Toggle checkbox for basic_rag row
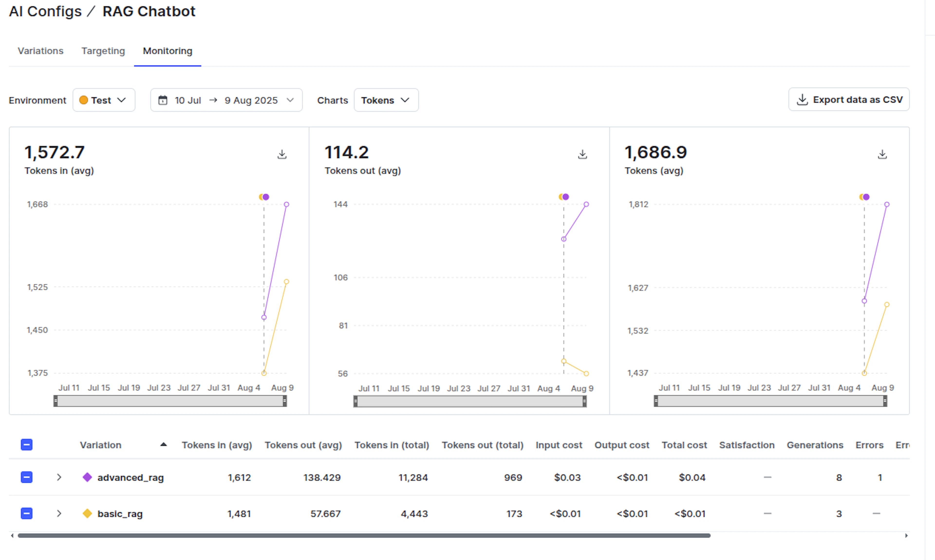Viewport: 935px width, 560px height. coord(27,513)
